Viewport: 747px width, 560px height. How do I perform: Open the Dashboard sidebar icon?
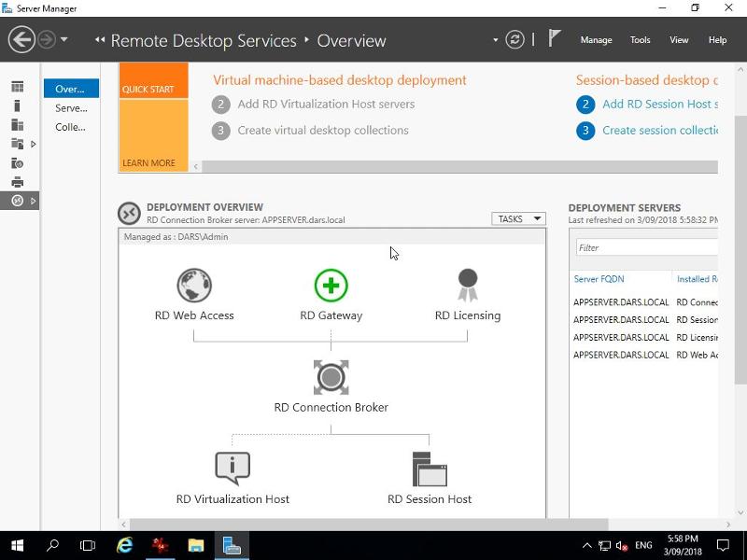[17, 87]
